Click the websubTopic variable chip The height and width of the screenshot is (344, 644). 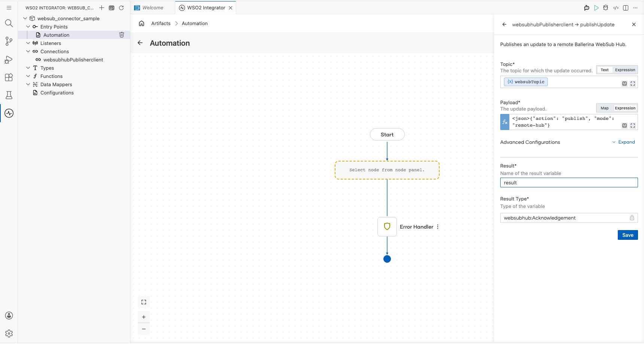coord(526,82)
